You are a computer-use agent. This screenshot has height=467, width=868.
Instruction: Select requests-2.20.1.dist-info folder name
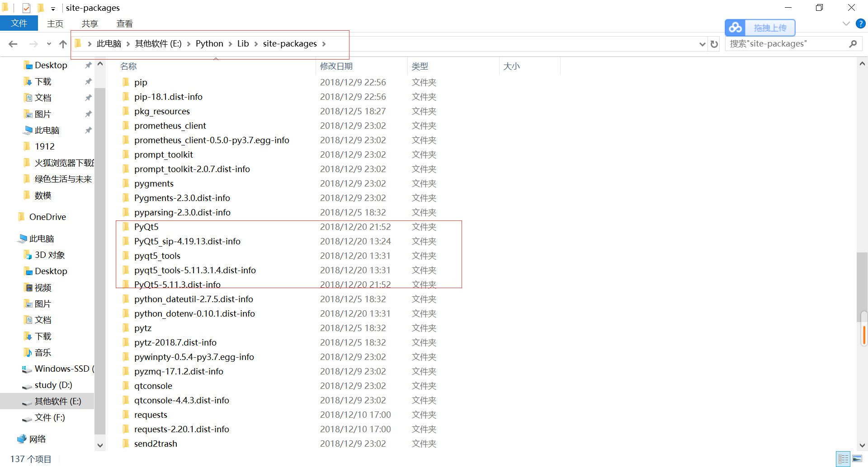click(182, 429)
